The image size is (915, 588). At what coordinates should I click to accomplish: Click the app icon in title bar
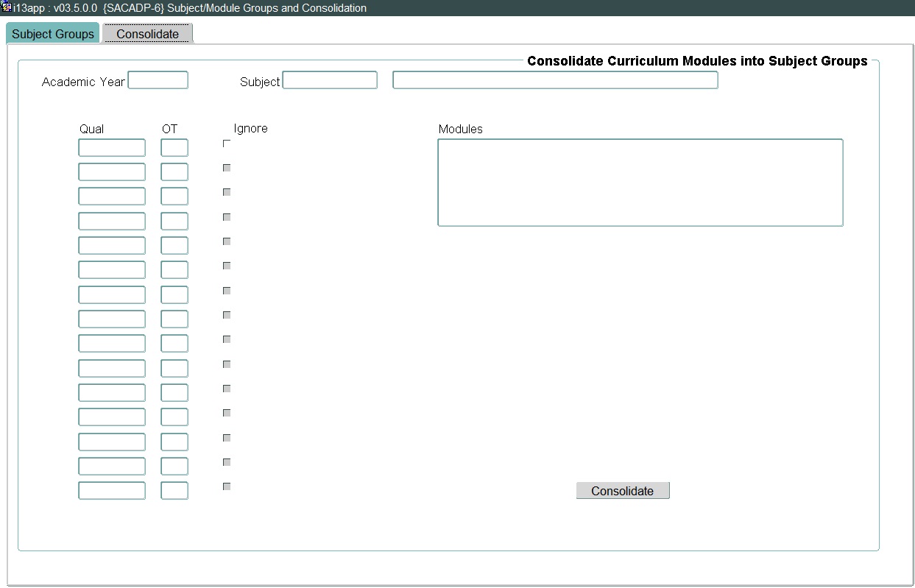click(x=7, y=8)
